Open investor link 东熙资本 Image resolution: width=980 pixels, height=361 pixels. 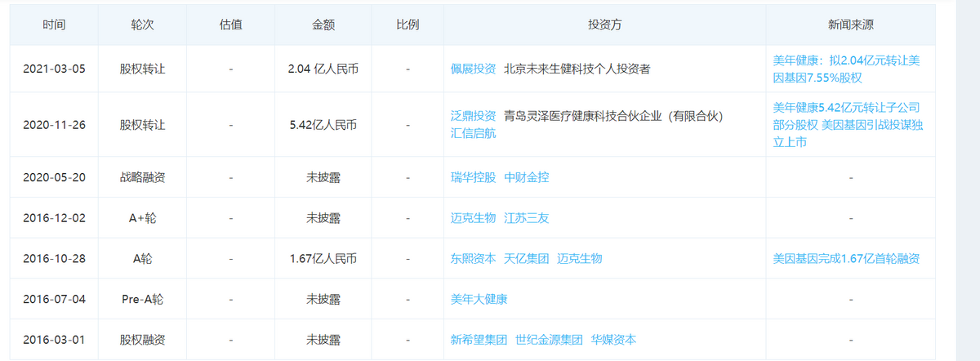pos(474,258)
